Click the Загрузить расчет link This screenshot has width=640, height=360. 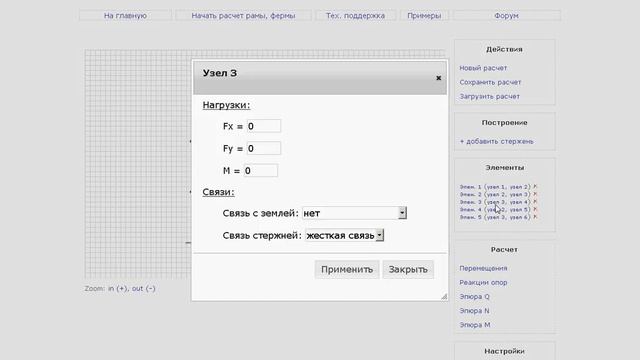490,97
